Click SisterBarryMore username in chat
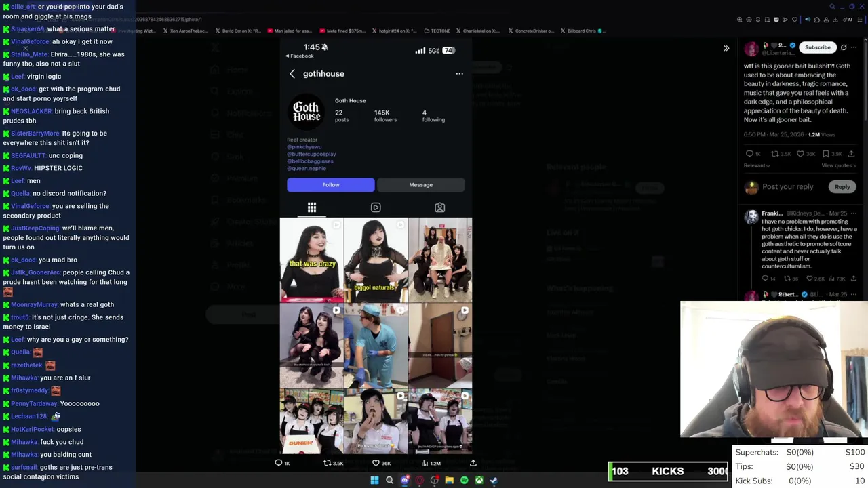The image size is (868, 488). tap(35, 134)
